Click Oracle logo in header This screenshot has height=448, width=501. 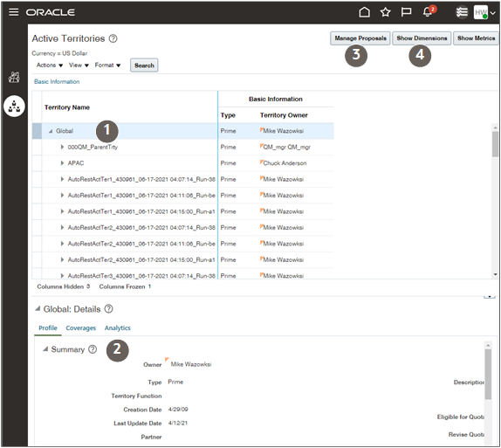click(x=50, y=12)
